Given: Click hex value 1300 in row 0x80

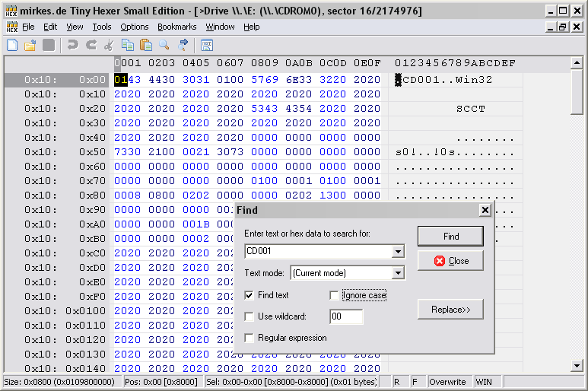Looking at the screenshot, I should click(x=333, y=195).
